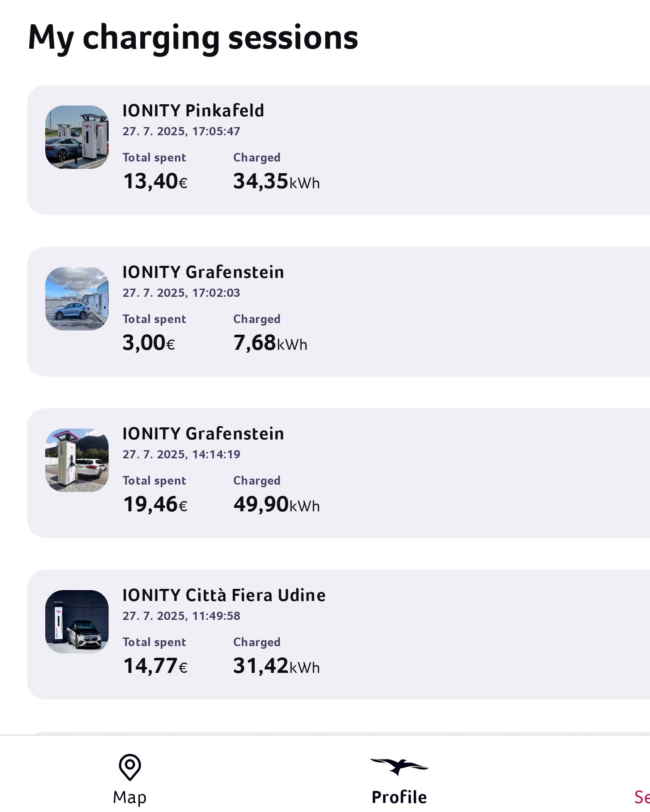The image size is (650, 812).
Task: Tap the 3,00€ total spent amount
Action: (x=149, y=343)
